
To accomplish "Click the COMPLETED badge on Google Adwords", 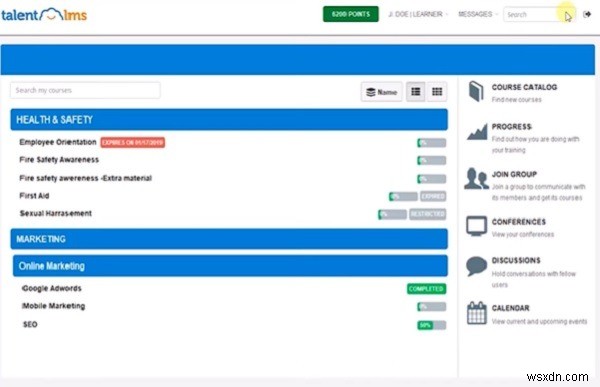I will [x=426, y=289].
